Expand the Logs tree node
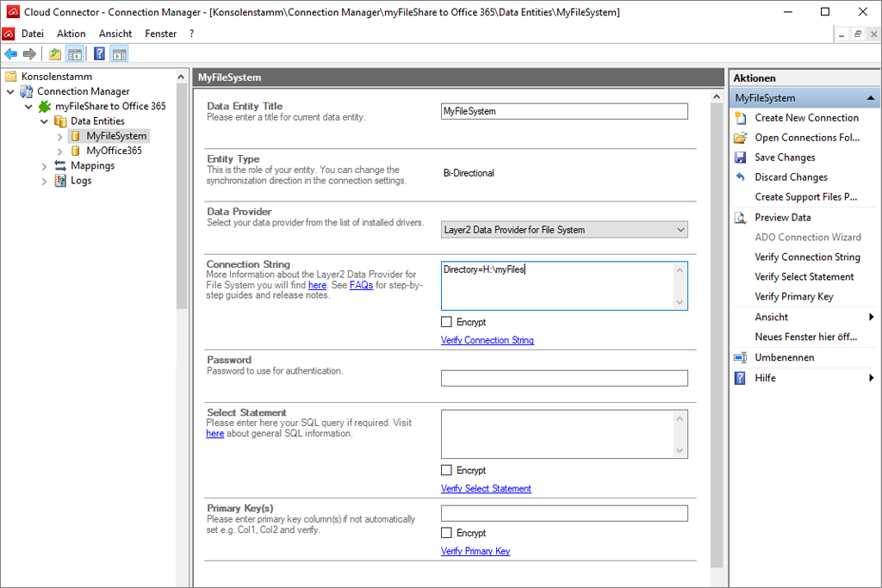 coord(45,181)
